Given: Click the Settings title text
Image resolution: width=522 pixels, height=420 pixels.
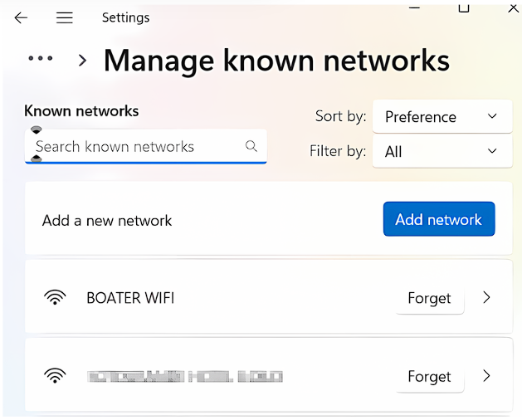Looking at the screenshot, I should tap(125, 17).
